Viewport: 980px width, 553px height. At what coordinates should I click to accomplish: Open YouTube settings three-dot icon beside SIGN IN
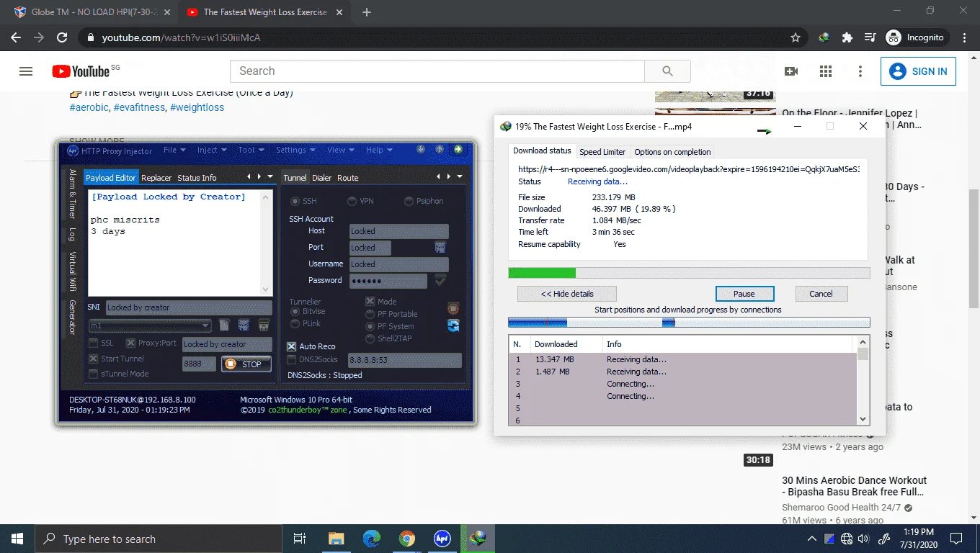point(860,71)
